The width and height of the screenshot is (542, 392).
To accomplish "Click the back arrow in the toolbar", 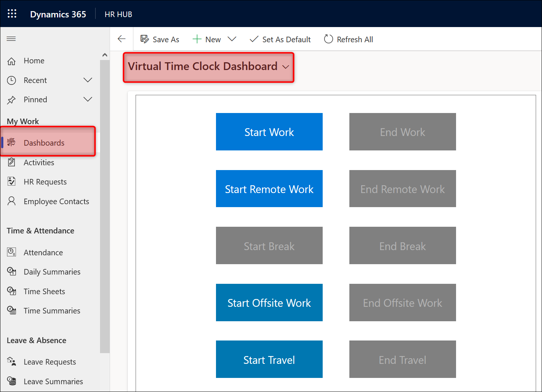I will 122,39.
